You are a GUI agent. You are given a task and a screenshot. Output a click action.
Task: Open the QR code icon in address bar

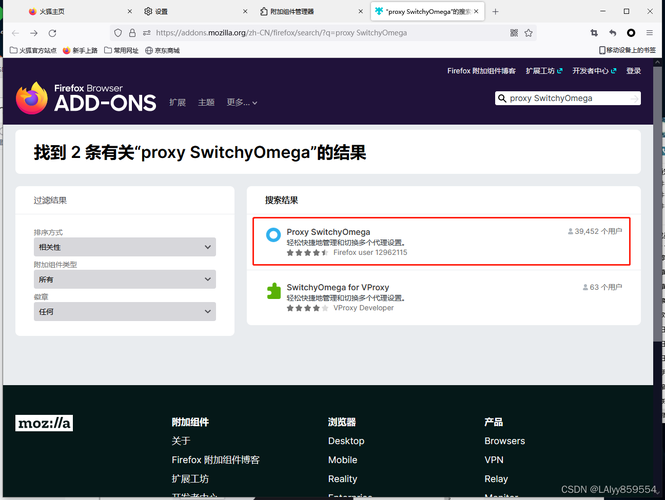[x=514, y=33]
